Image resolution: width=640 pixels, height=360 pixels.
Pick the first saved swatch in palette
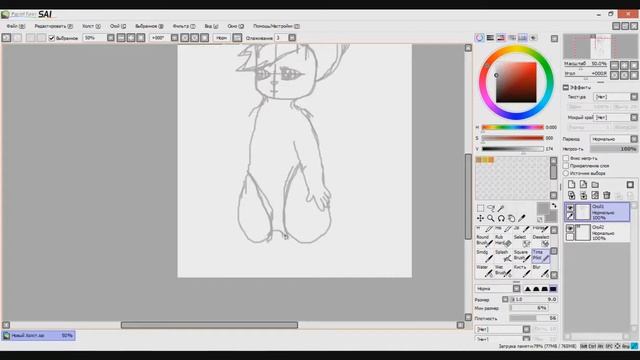[479, 160]
